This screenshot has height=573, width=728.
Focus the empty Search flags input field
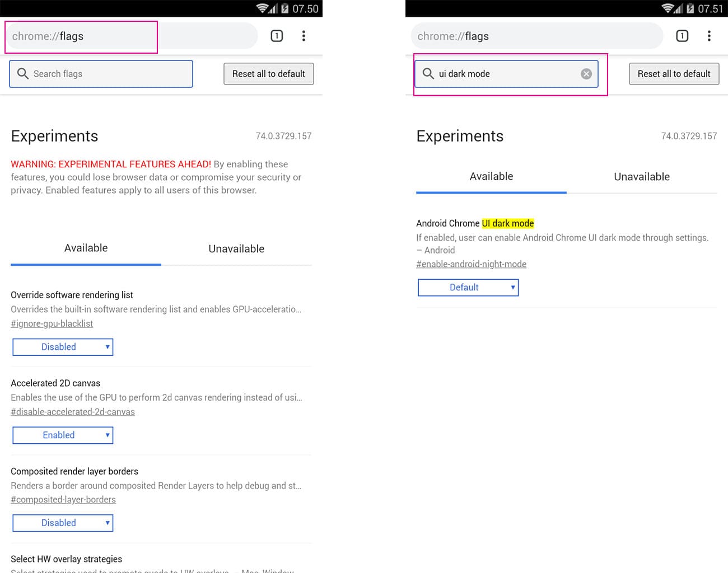109,74
